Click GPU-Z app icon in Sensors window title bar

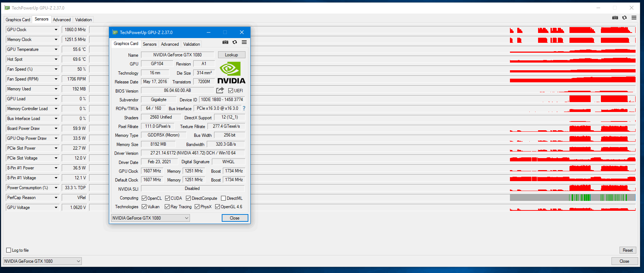pyautogui.click(x=7, y=8)
